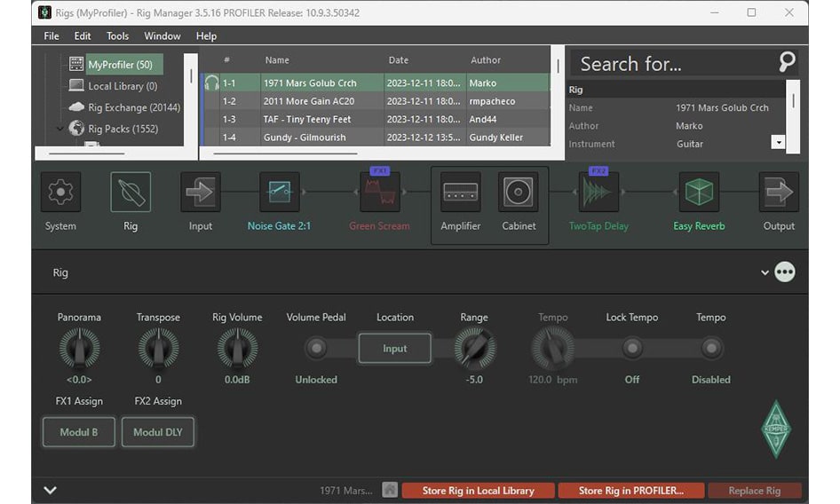
Task: Click the Rig Volume knob
Action: pos(237,349)
